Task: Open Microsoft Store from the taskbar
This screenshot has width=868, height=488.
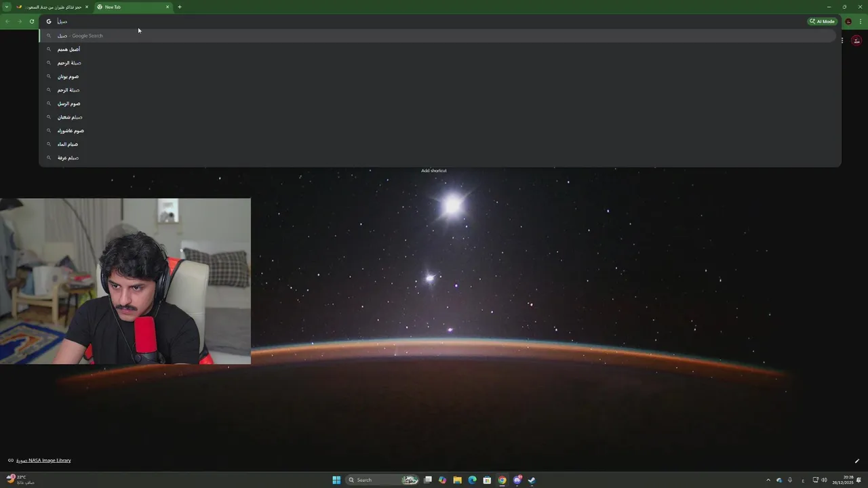Action: click(x=487, y=480)
